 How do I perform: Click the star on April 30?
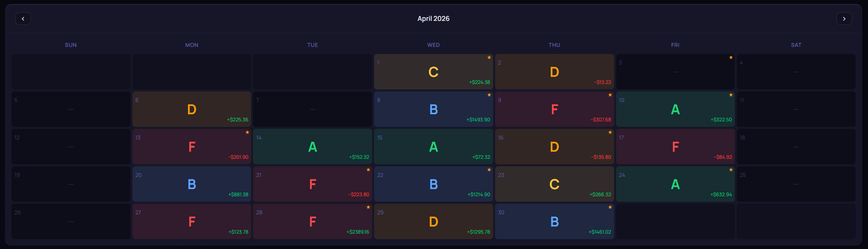coord(610,207)
